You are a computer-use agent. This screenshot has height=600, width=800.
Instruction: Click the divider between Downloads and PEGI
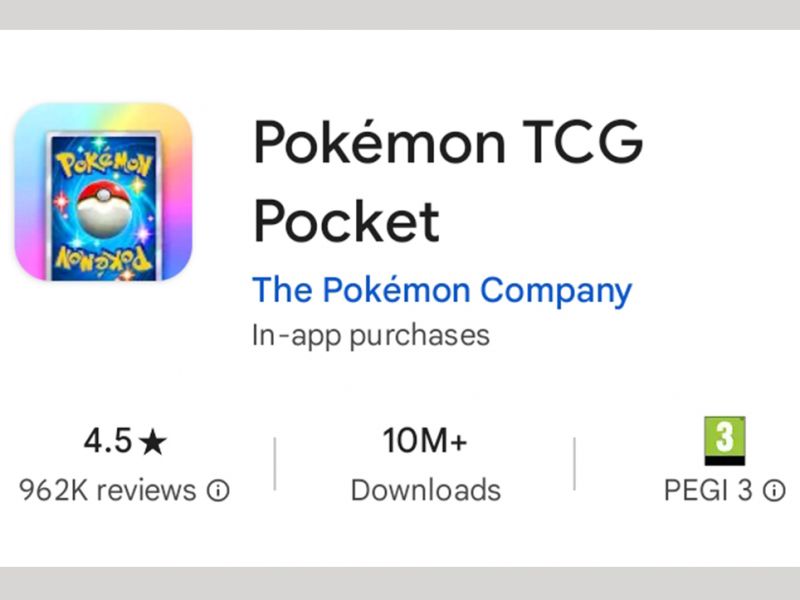pyautogui.click(x=574, y=464)
